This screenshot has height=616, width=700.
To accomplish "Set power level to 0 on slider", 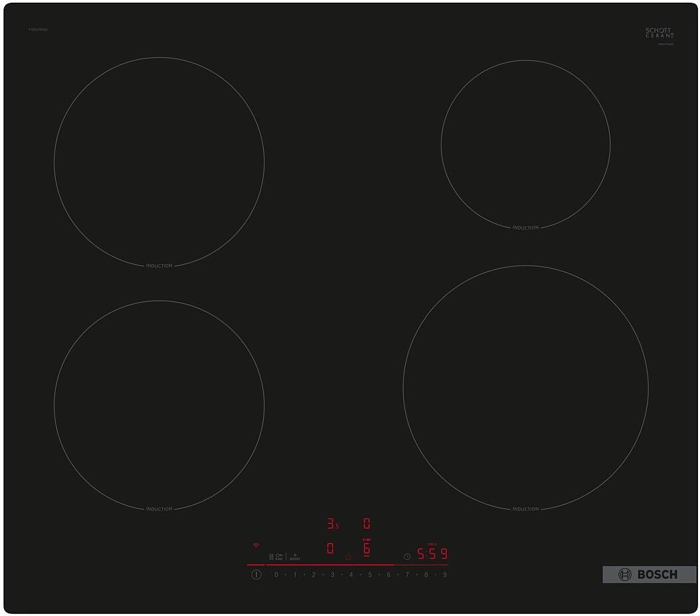I will (276, 574).
